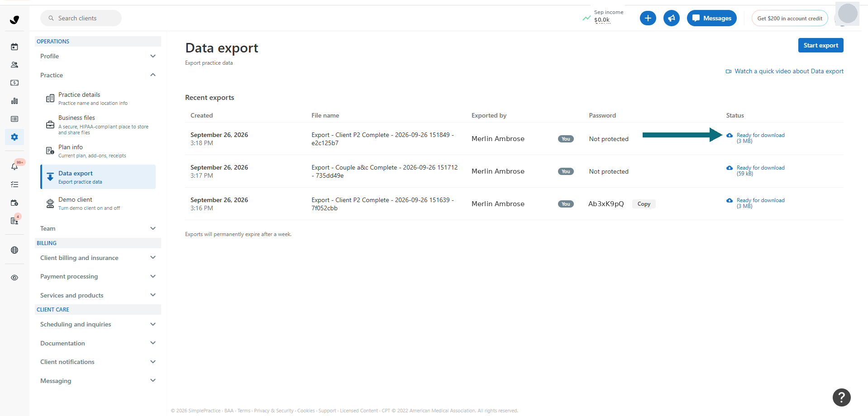Open Demo client menu item

pyautogui.click(x=98, y=203)
